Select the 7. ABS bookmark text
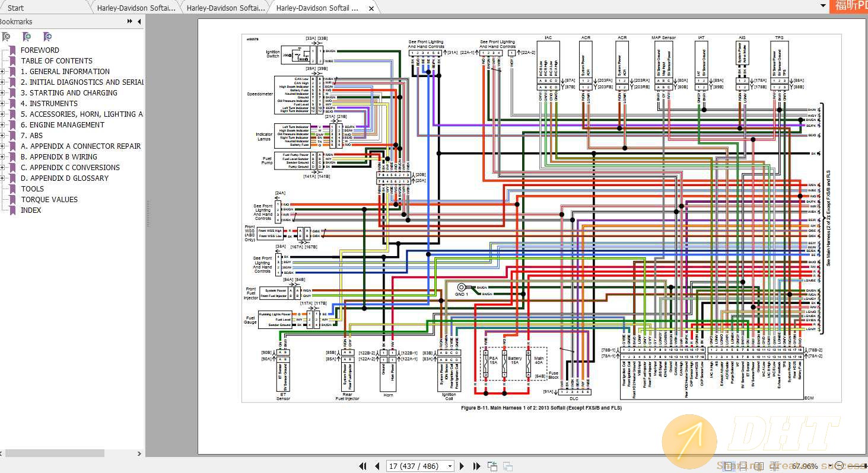The height and width of the screenshot is (473, 868). tap(32, 135)
